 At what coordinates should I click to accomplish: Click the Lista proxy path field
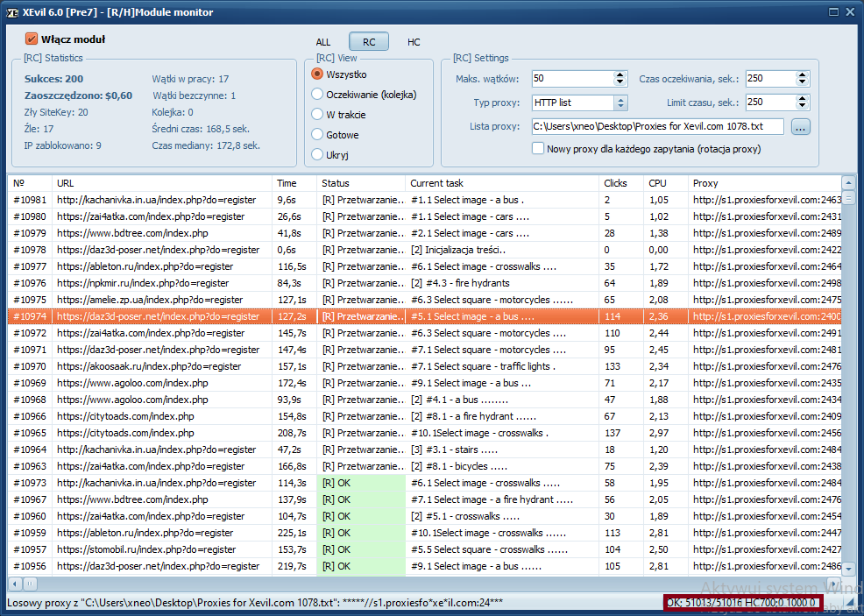click(657, 127)
